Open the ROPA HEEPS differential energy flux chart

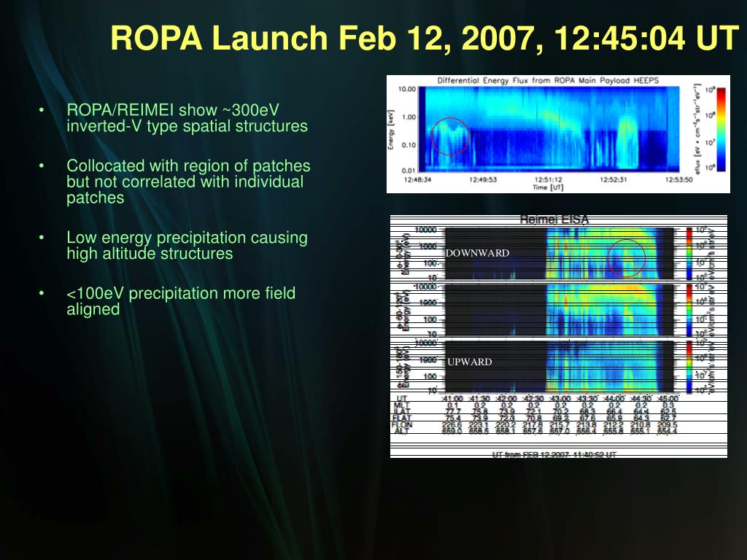tap(558, 134)
